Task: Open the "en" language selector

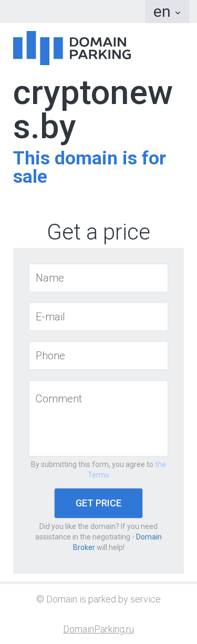Action: (167, 12)
